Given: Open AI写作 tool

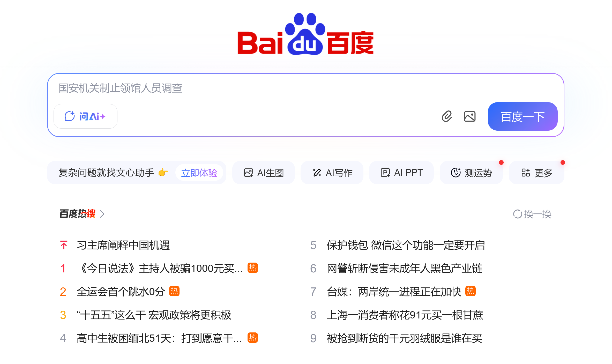Looking at the screenshot, I should 332,173.
